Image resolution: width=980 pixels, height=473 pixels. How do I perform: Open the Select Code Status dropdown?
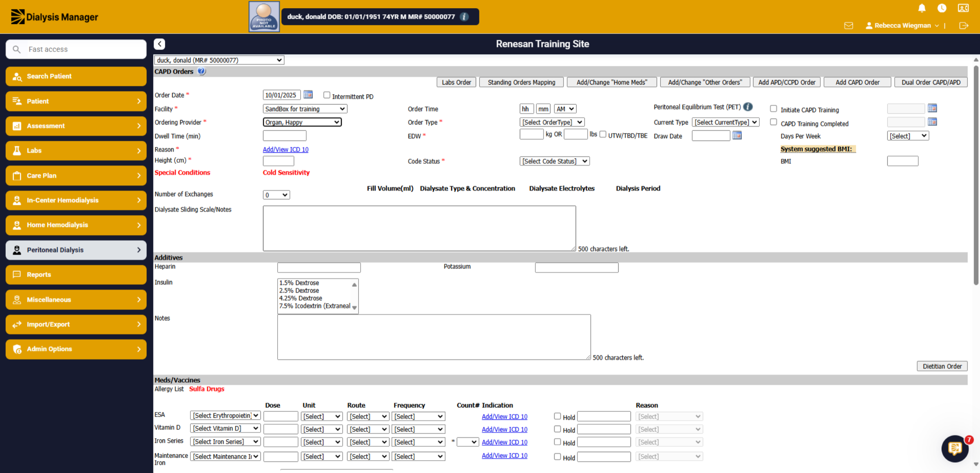coord(555,161)
